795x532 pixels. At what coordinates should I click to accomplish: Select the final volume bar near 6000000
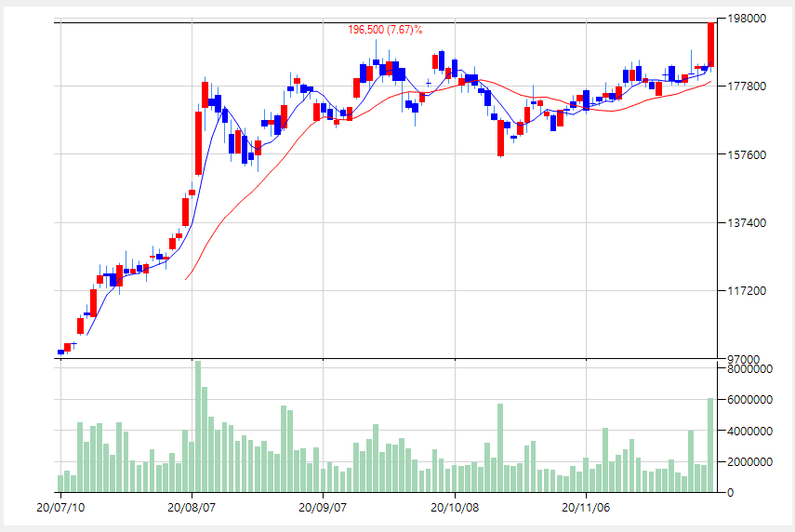click(710, 446)
